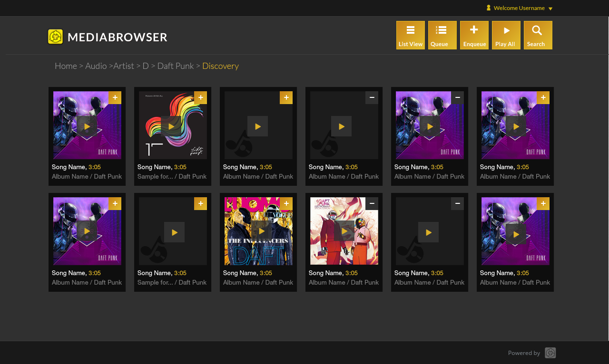Viewport: 609px width, 364px height.
Task: Click the MediaBrowser logo icon
Action: 55,37
